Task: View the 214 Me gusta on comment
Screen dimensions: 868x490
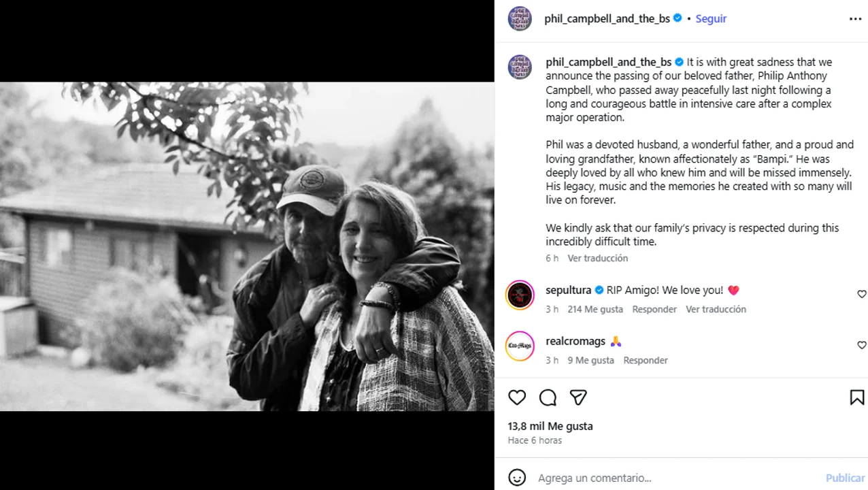Action: 595,309
